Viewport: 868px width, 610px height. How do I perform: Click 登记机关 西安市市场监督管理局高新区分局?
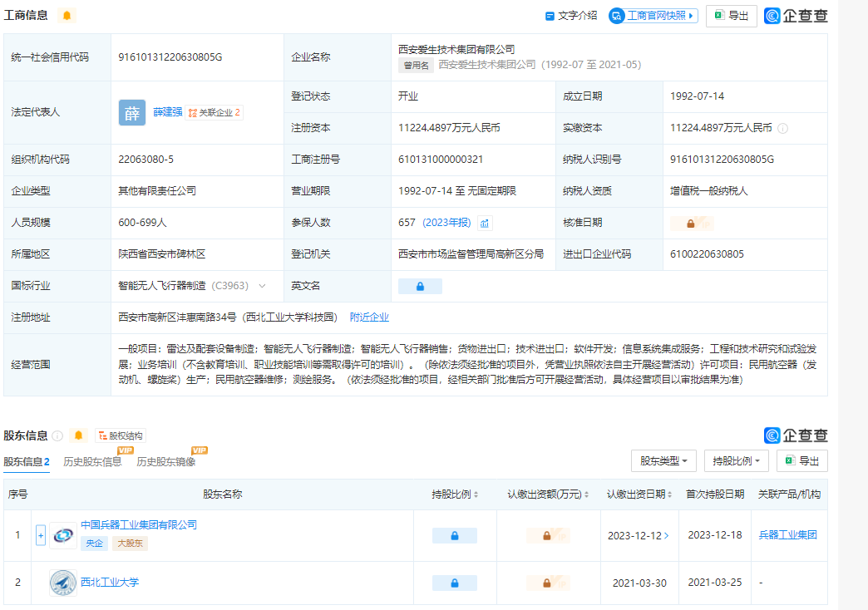(x=471, y=254)
